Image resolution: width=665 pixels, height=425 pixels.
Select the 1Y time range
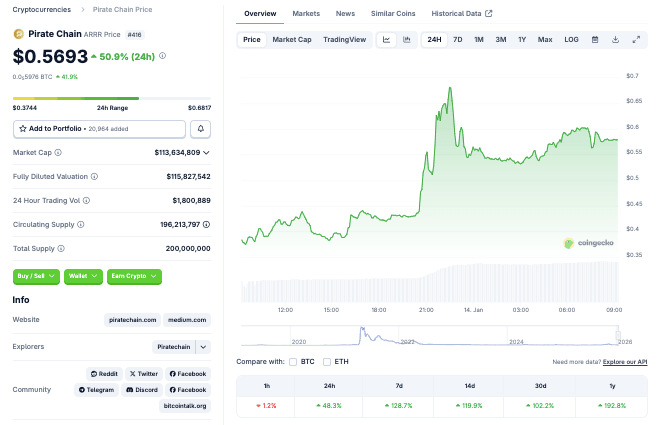click(x=522, y=39)
